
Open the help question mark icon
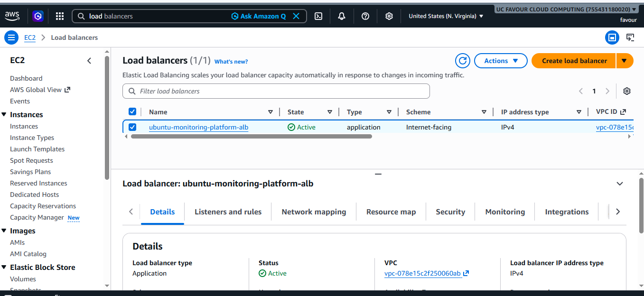(x=365, y=16)
